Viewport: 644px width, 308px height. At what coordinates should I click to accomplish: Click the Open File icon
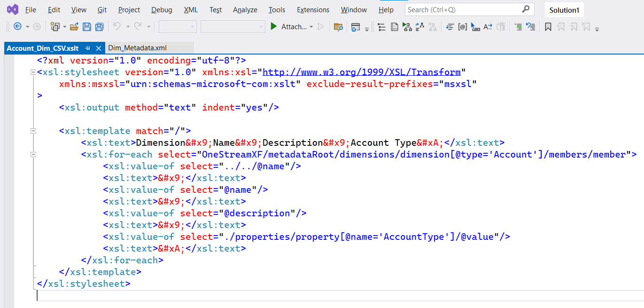click(x=73, y=27)
